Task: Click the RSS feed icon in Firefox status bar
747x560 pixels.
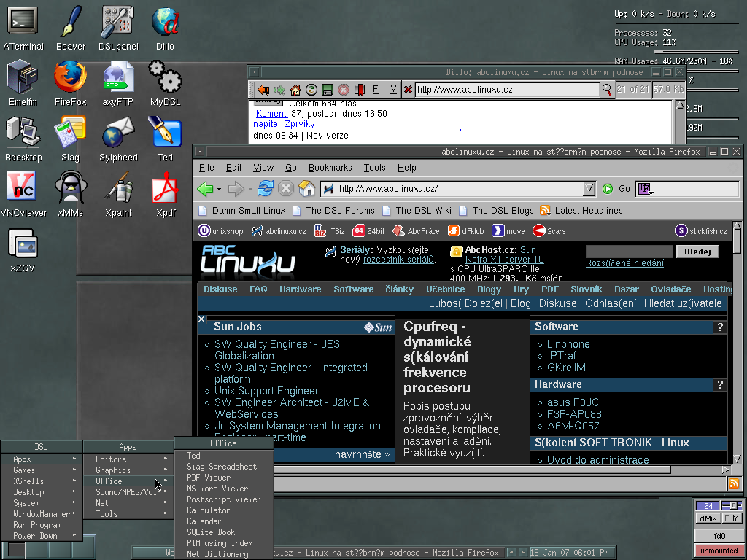Action: (x=734, y=484)
